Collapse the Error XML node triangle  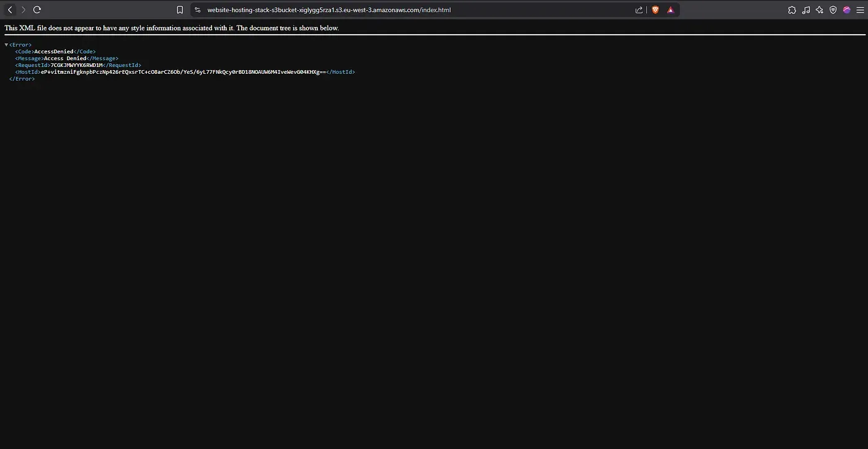click(6, 44)
